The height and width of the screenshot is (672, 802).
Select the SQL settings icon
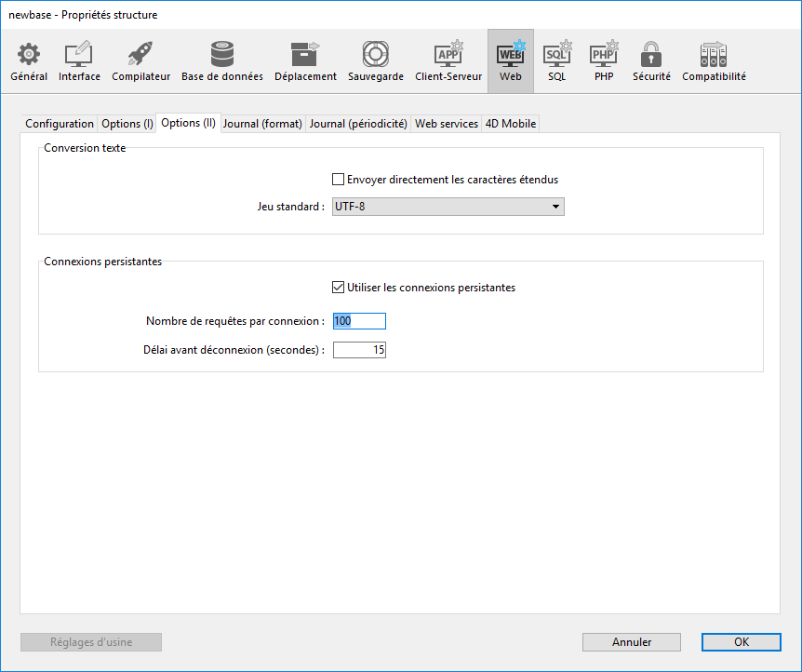coord(556,55)
